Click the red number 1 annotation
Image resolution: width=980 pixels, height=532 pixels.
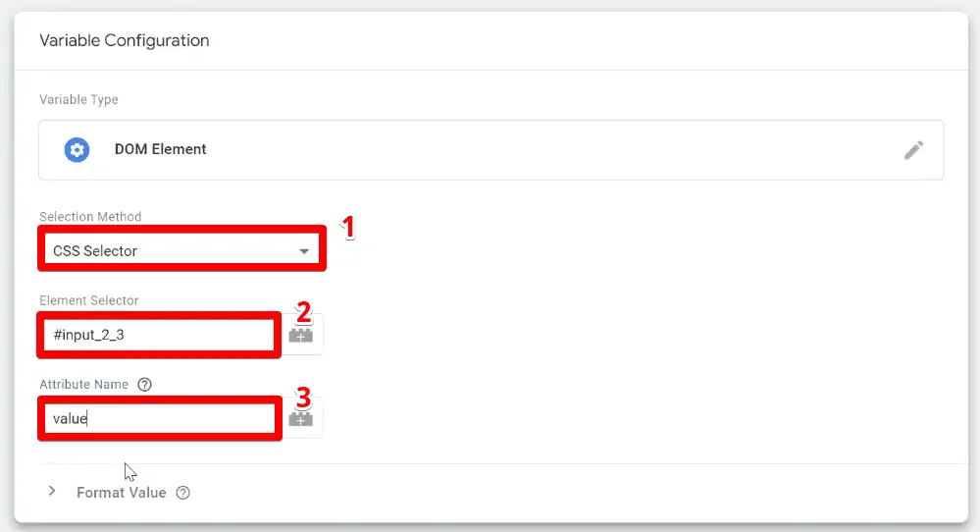[x=346, y=228]
